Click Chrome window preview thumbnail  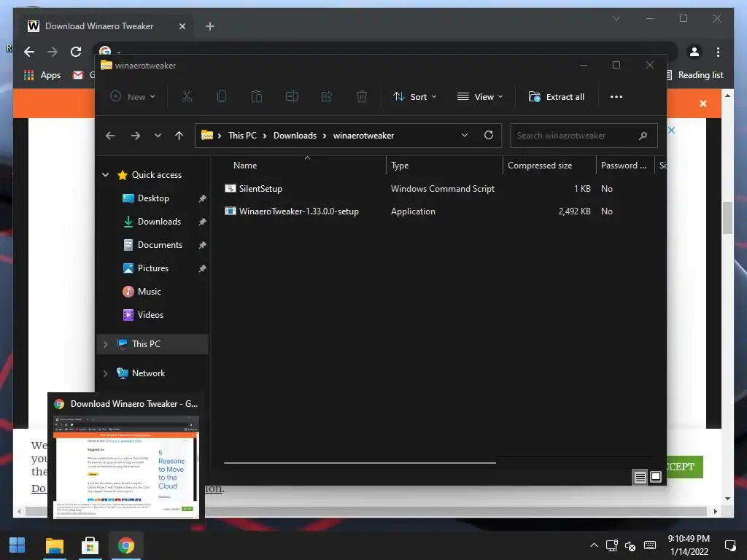[x=126, y=467]
